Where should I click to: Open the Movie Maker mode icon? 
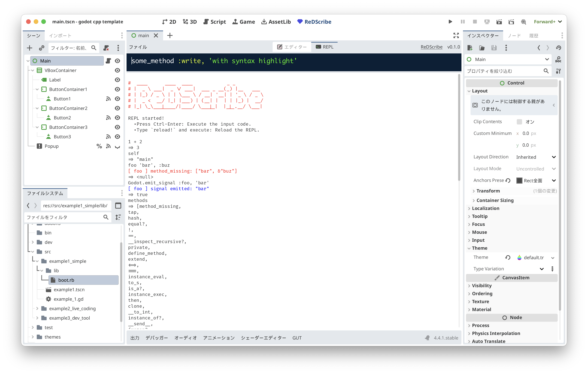(x=524, y=22)
